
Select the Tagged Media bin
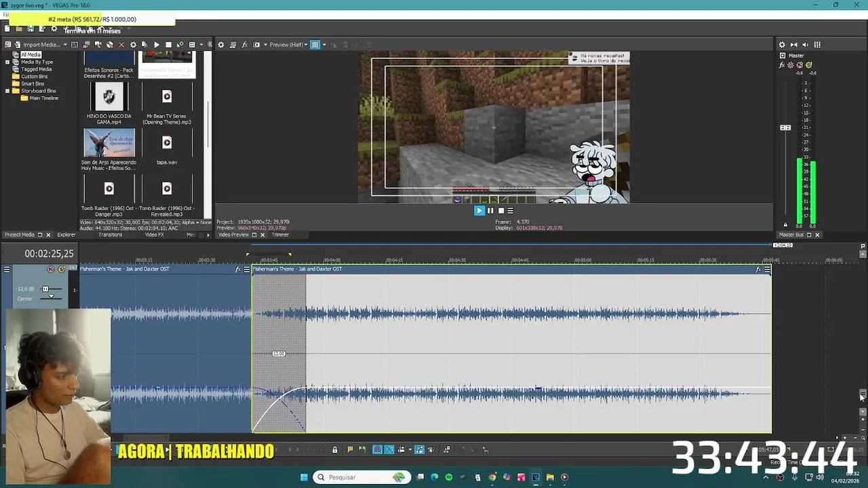[x=36, y=69]
